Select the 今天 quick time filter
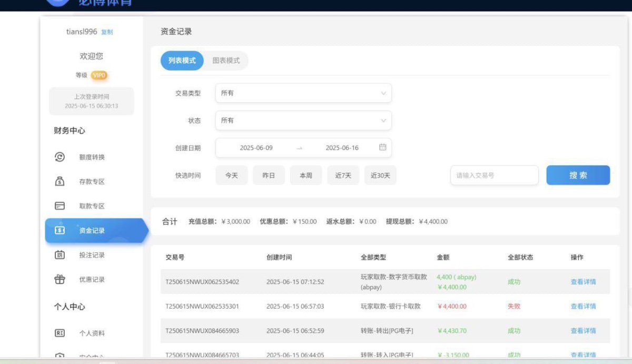The image size is (632, 364). [x=231, y=175]
